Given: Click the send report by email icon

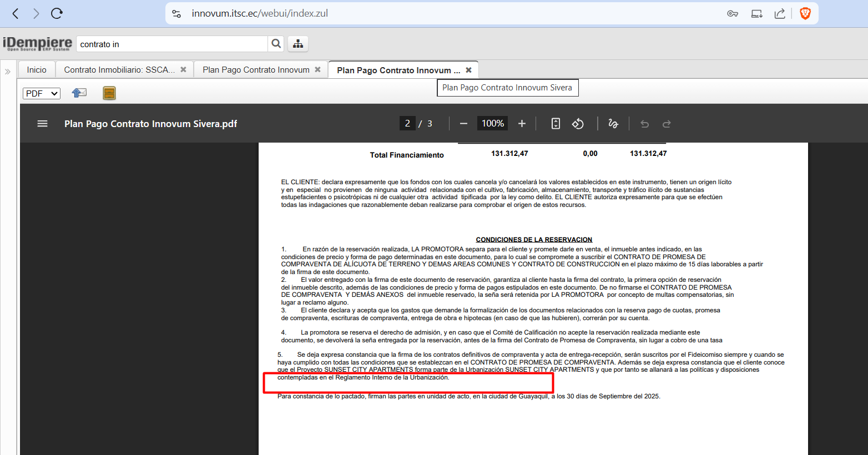Looking at the screenshot, I should click(79, 93).
